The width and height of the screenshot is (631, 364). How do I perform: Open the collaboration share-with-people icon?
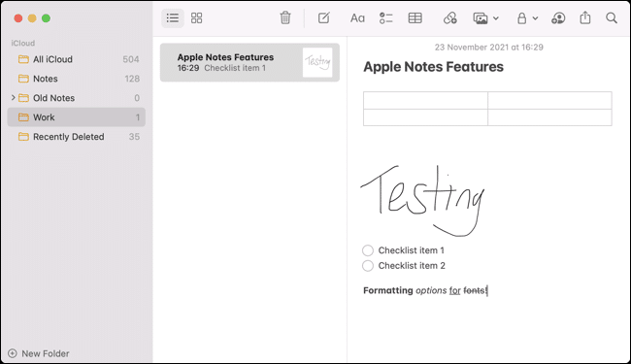point(558,18)
